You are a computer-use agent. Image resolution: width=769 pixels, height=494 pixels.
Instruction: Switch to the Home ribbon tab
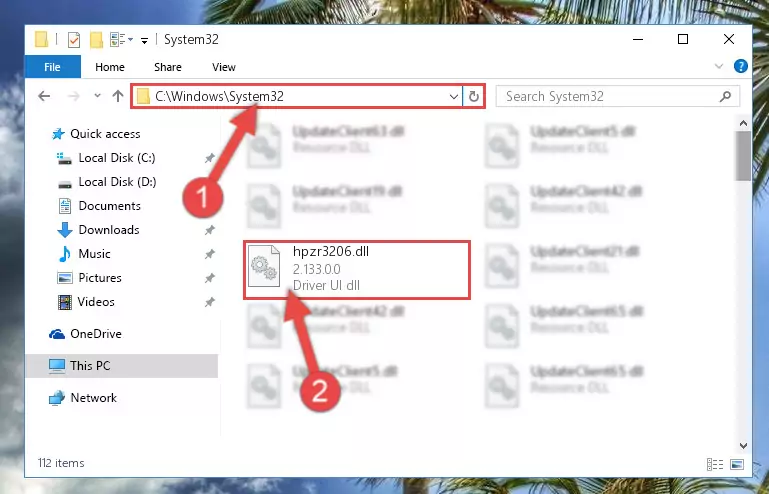[x=110, y=67]
